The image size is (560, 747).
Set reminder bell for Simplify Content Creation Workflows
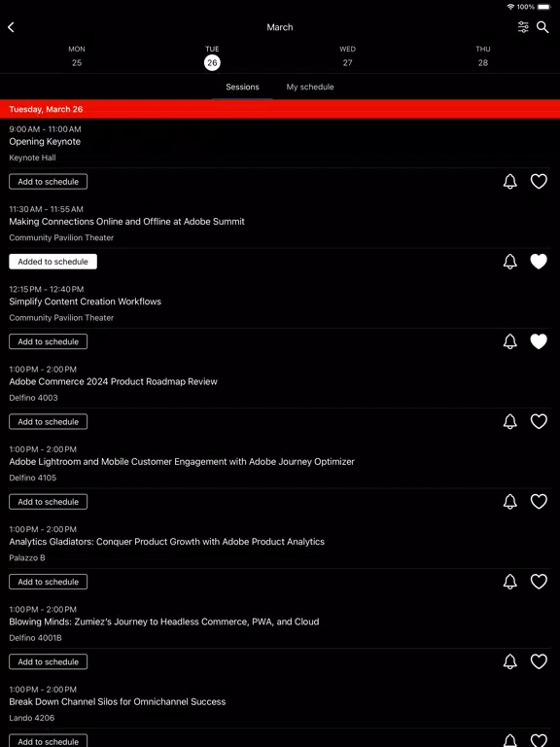coord(510,341)
